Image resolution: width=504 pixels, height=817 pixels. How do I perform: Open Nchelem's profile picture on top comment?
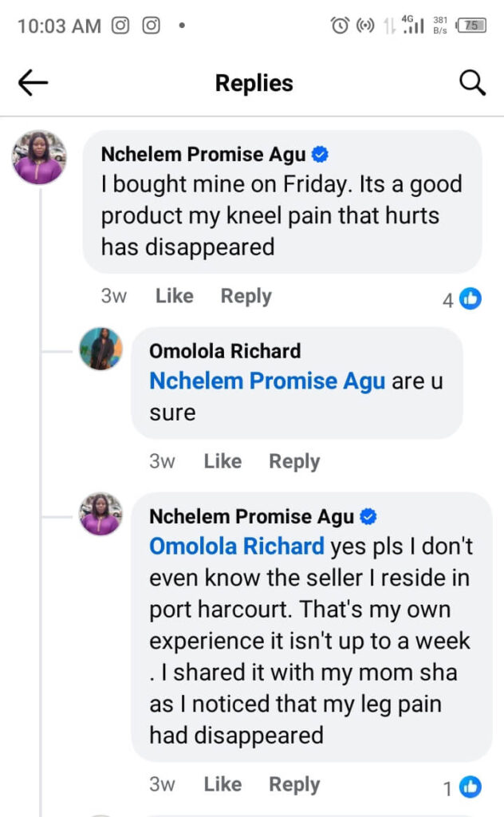pos(39,157)
